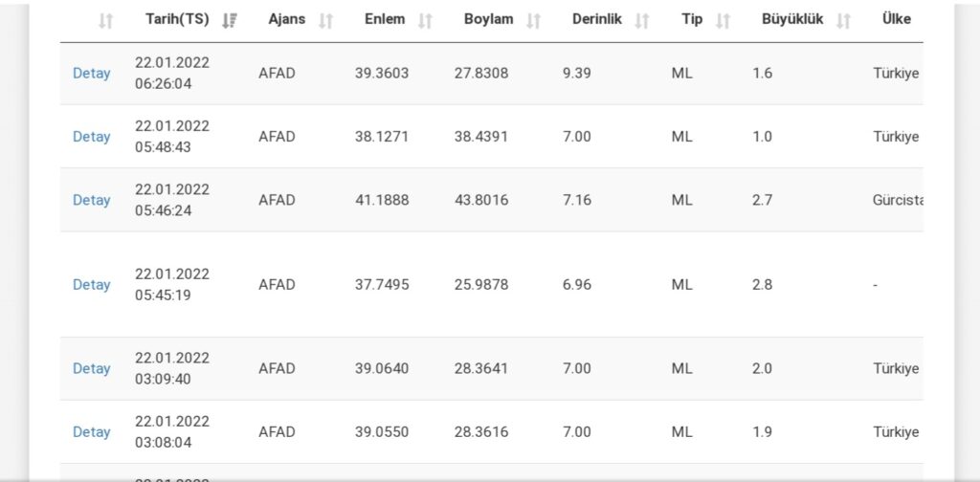Open Detay for the 05:48:43 event
The image size is (980, 482).
[x=91, y=137]
